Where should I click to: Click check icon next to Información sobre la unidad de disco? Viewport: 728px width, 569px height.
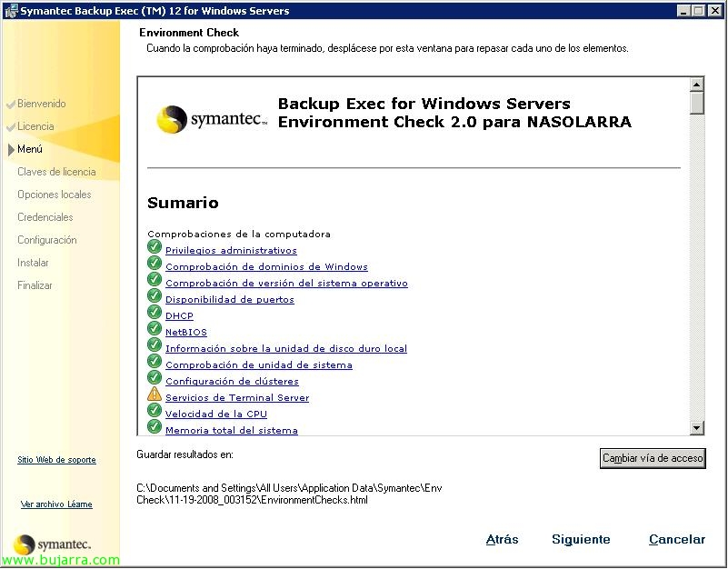click(155, 344)
